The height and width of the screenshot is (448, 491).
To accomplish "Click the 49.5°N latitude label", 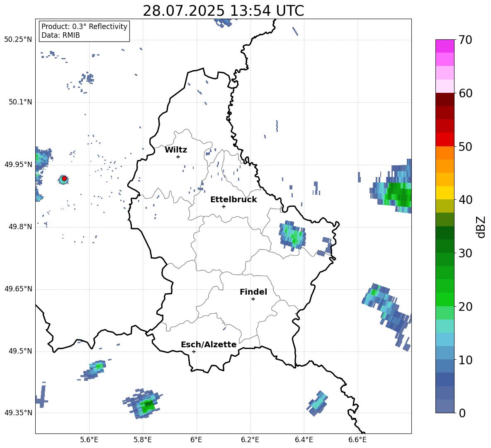I will (x=20, y=351).
